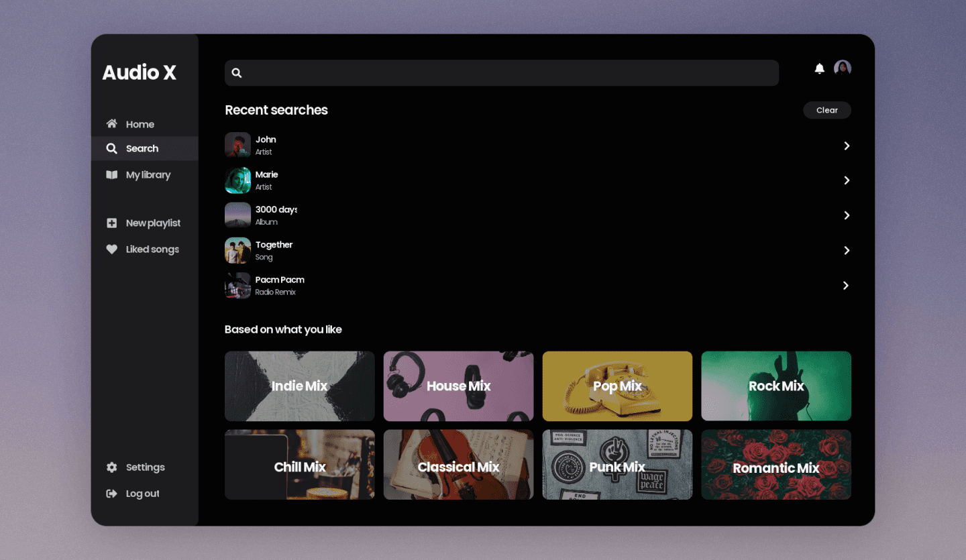Expand the 3000 days album chevron

point(847,215)
